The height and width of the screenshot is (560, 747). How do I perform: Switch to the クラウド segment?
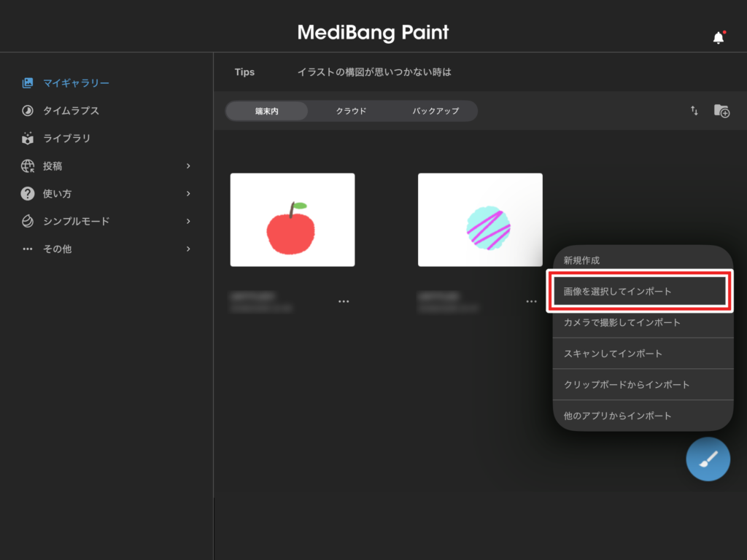pos(351,111)
